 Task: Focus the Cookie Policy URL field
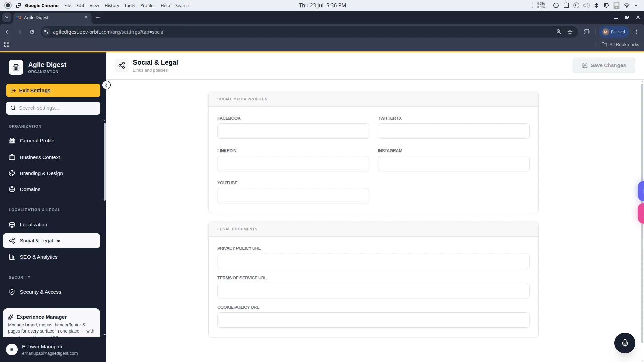click(373, 320)
